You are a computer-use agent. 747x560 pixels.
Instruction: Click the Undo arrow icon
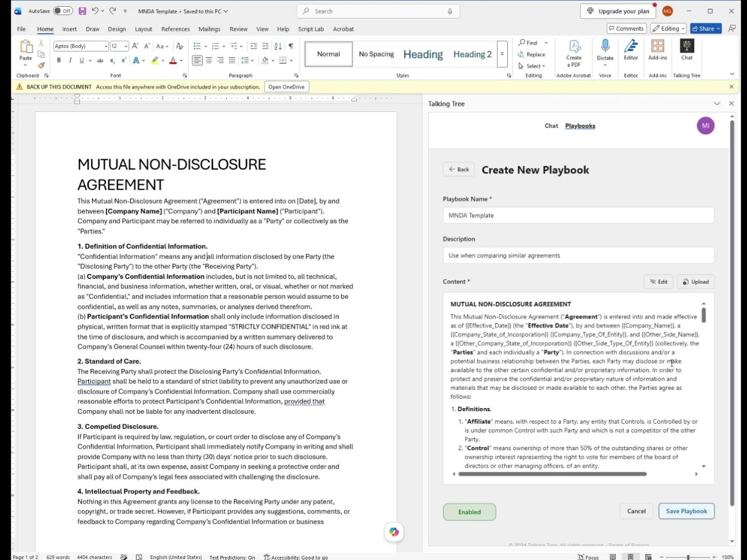point(95,11)
